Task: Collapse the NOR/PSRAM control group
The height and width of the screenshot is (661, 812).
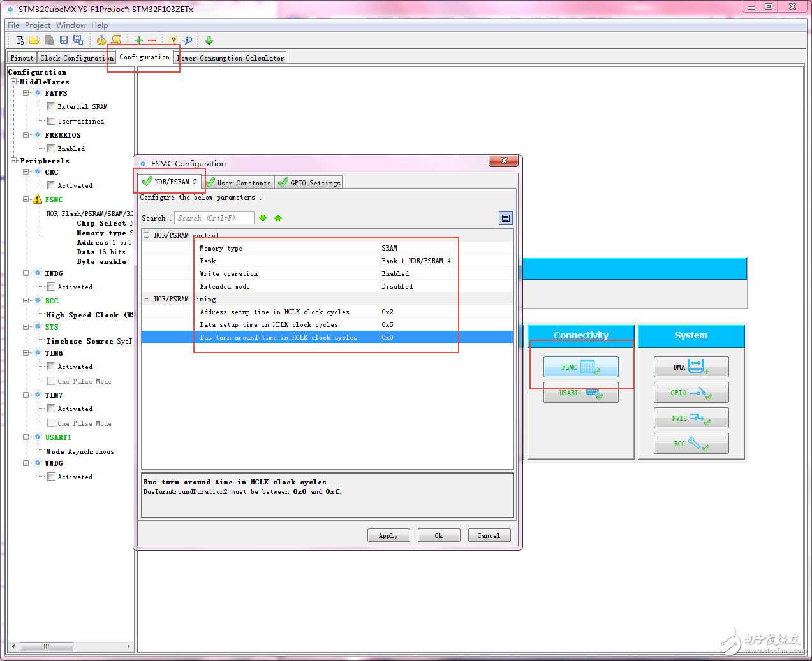Action: pyautogui.click(x=147, y=235)
